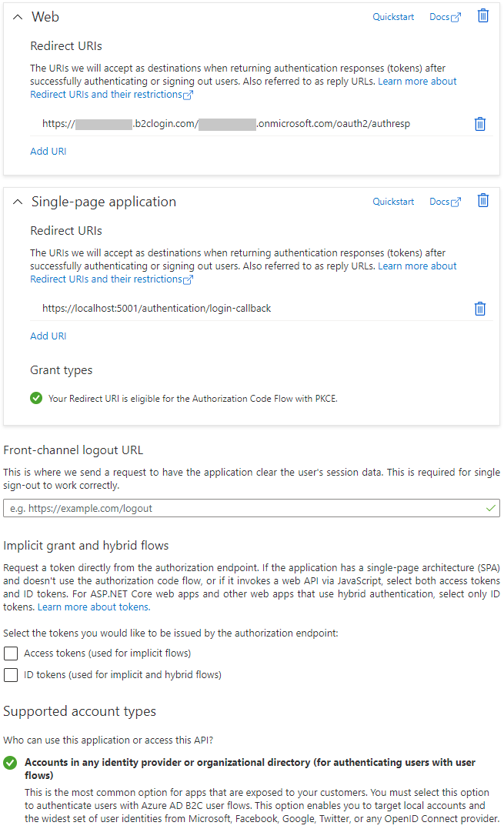The image size is (504, 829).
Task: Expand the Grant types section heading
Action: (61, 369)
